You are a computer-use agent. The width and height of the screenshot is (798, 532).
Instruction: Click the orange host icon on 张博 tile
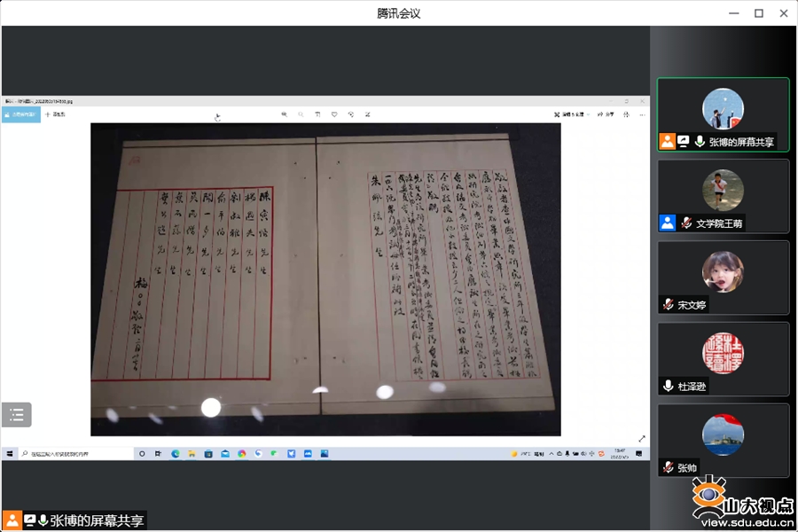pyautogui.click(x=668, y=142)
